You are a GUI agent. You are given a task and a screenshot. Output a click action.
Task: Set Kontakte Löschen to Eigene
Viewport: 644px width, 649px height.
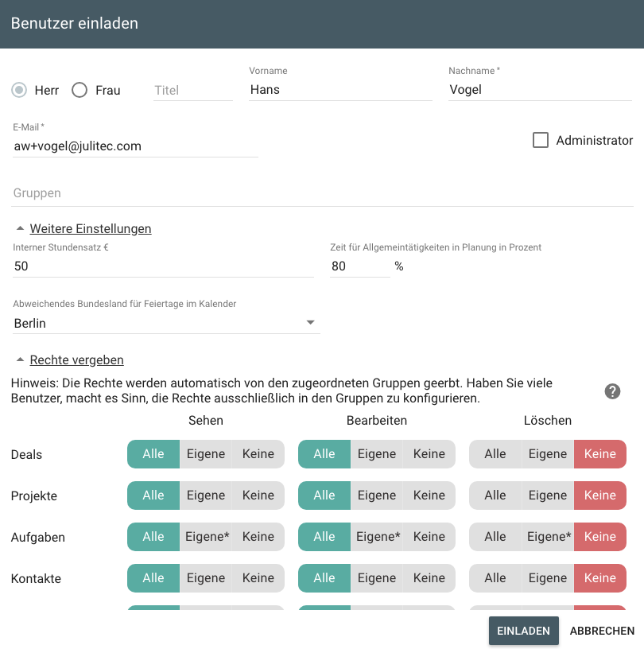coord(548,577)
